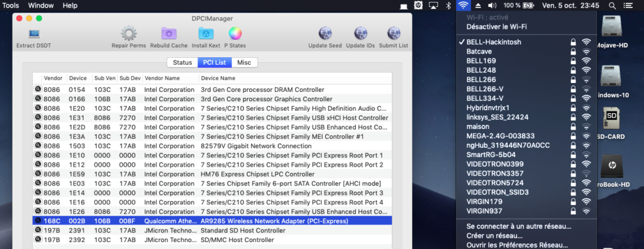The height and width of the screenshot is (249, 644).
Task: Open the Window menu
Action: click(41, 5)
